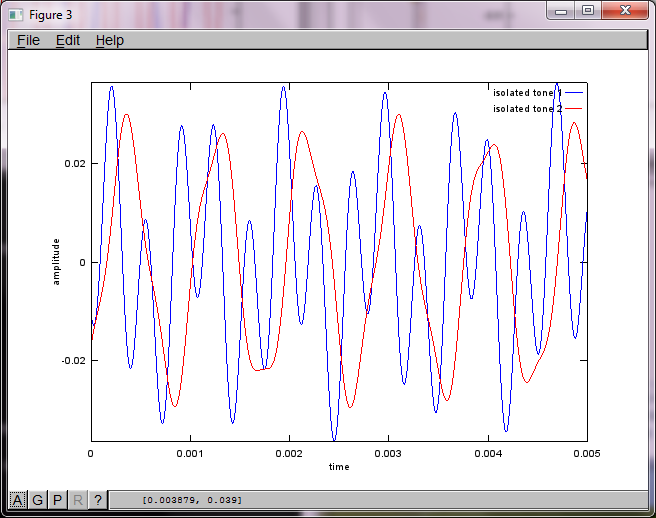The width and height of the screenshot is (656, 518).
Task: Toggle the grid 'G' button
Action: 37,500
